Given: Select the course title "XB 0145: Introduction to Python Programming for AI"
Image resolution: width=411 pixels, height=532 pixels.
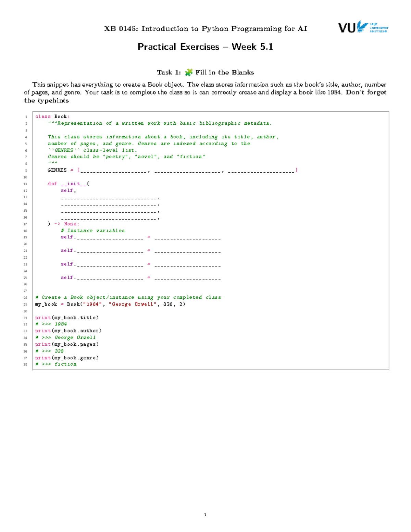Looking at the screenshot, I should [x=206, y=29].
